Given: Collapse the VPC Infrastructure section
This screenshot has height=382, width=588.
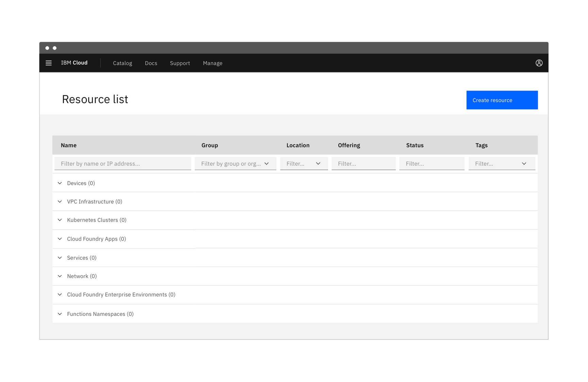Looking at the screenshot, I should tap(60, 201).
